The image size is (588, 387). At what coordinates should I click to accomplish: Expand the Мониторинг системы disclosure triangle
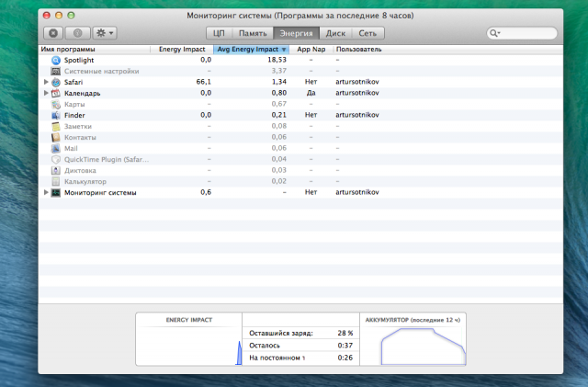(x=46, y=192)
